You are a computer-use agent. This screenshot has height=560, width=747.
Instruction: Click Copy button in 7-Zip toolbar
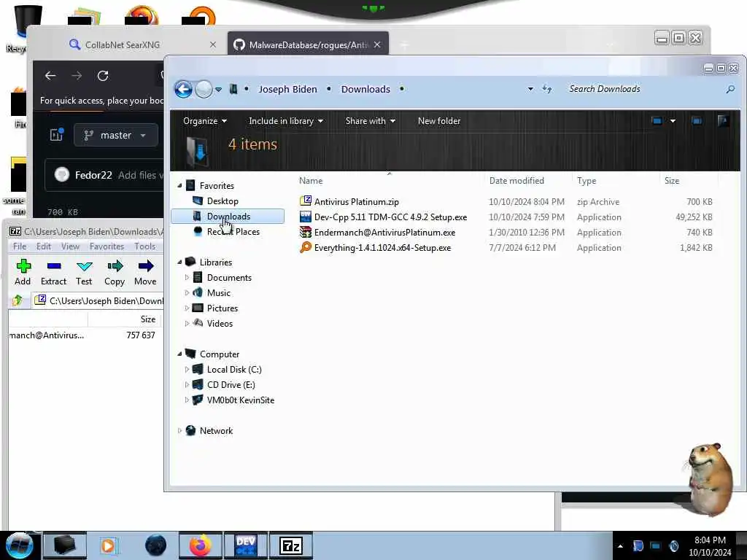pyautogui.click(x=115, y=273)
